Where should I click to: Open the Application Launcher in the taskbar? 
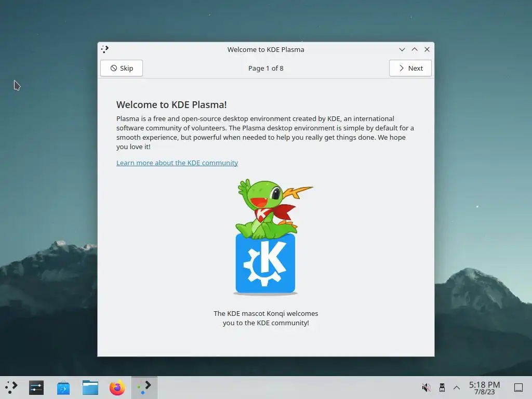tap(11, 388)
